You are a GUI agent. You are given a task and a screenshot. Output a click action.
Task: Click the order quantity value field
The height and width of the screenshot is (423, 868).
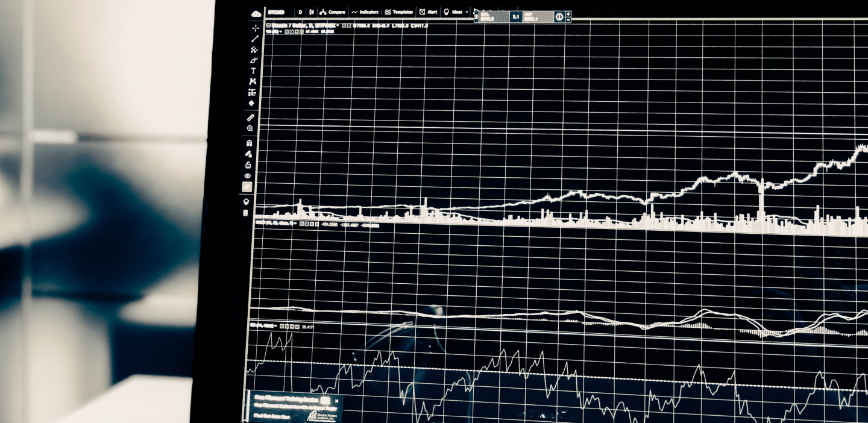pos(515,17)
